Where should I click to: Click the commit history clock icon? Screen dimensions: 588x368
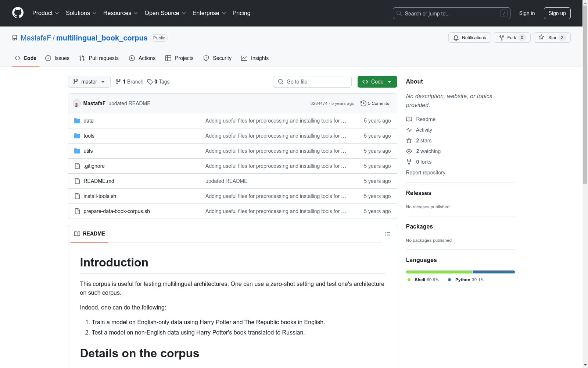click(x=363, y=103)
